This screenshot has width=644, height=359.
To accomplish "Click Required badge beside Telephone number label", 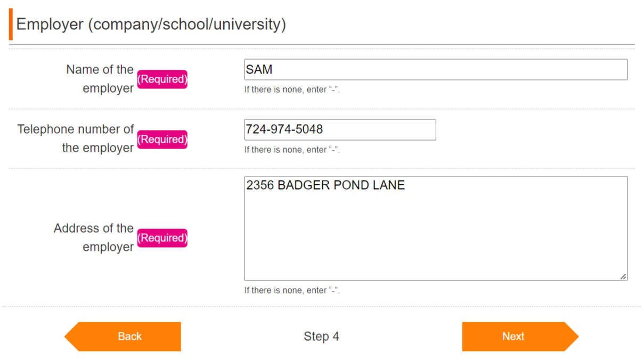I will [x=162, y=140].
